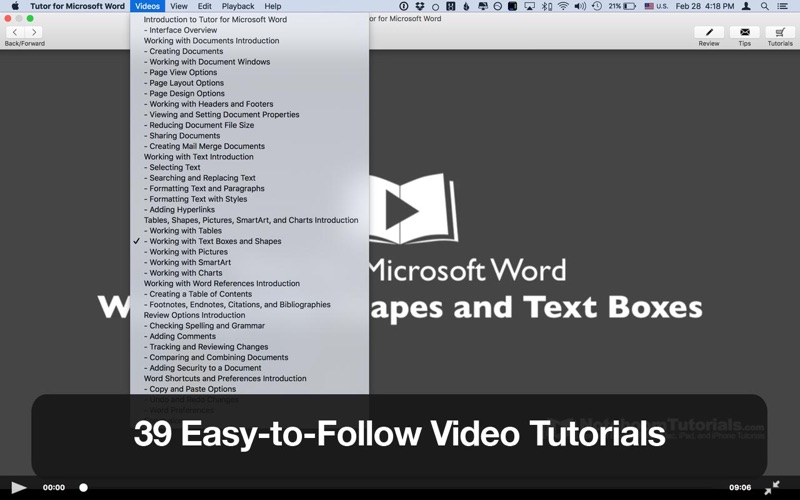The image size is (800, 500).
Task: Open the View menu
Action: click(x=179, y=6)
